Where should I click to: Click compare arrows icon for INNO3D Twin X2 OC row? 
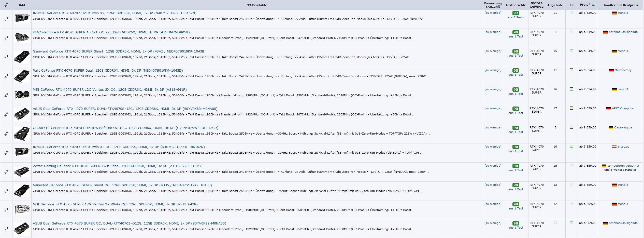(x=6, y=153)
